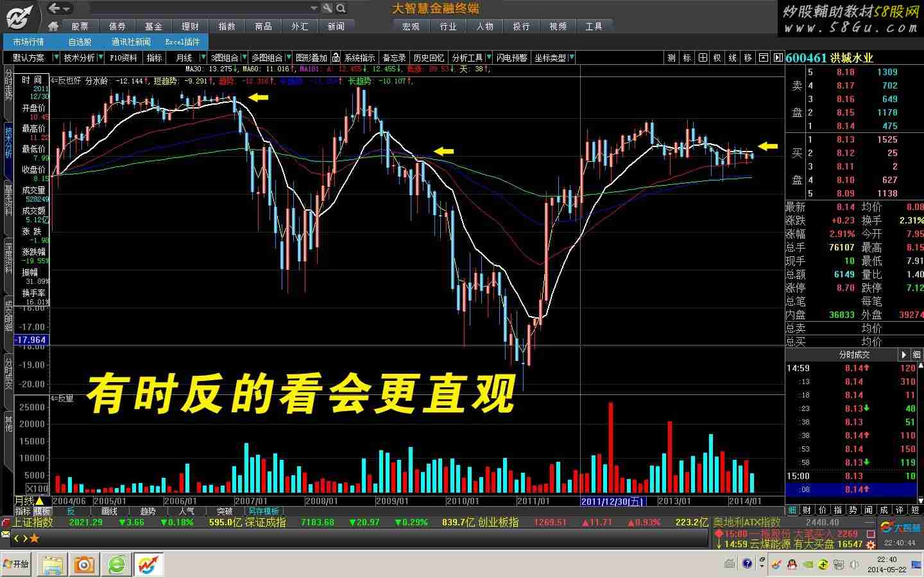924x578 pixels.
Task: Open the 视频 menu tab
Action: click(558, 26)
